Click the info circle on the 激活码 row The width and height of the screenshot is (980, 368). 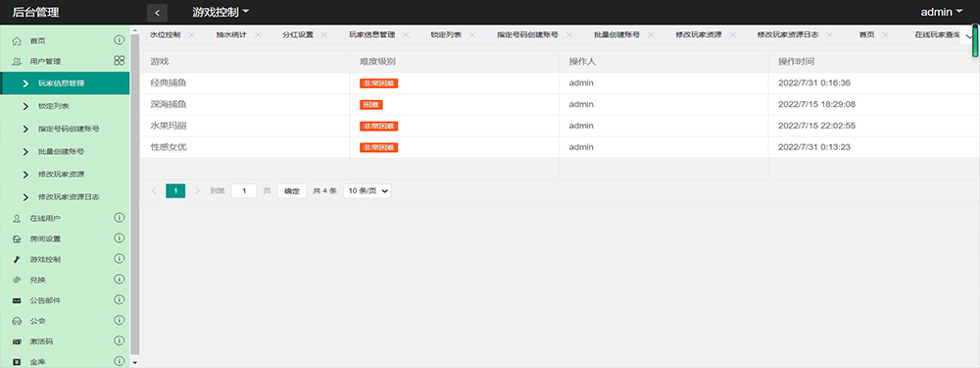coord(119,342)
